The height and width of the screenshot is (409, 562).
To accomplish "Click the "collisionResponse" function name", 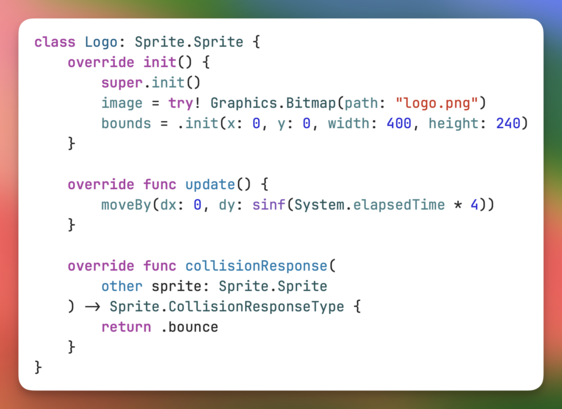I will (256, 266).
